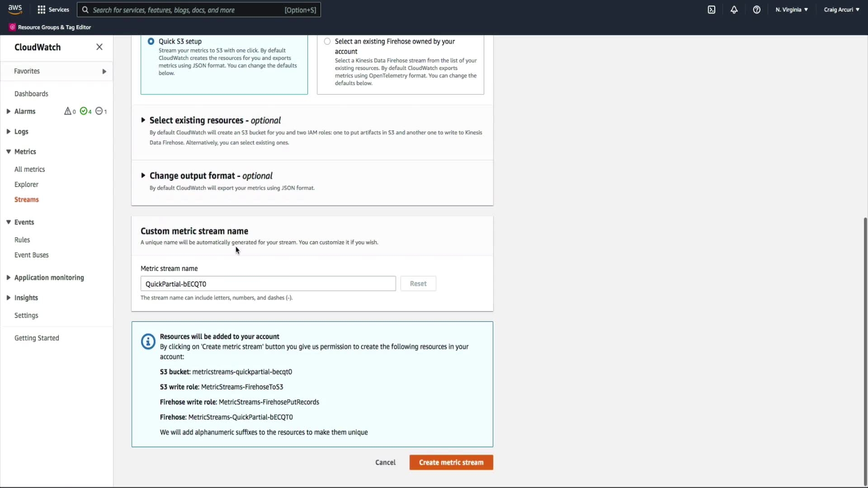The image size is (868, 488).
Task: Go to Streams in sidebar
Action: pyautogui.click(x=27, y=199)
